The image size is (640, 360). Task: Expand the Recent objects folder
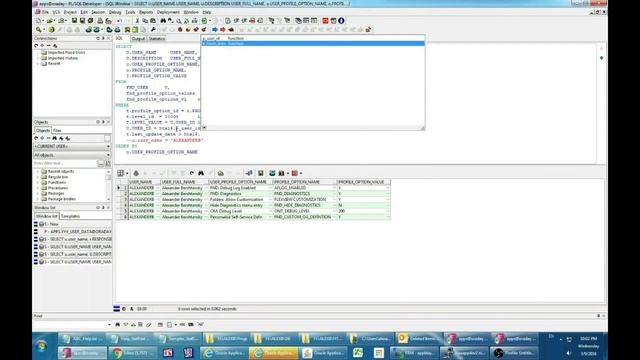pyautogui.click(x=38, y=171)
